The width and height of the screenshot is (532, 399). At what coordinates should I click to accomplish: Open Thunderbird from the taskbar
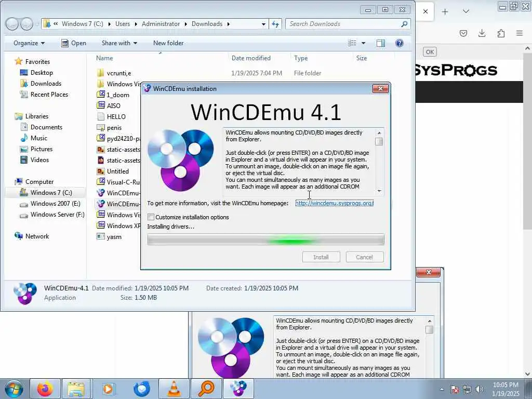click(141, 389)
